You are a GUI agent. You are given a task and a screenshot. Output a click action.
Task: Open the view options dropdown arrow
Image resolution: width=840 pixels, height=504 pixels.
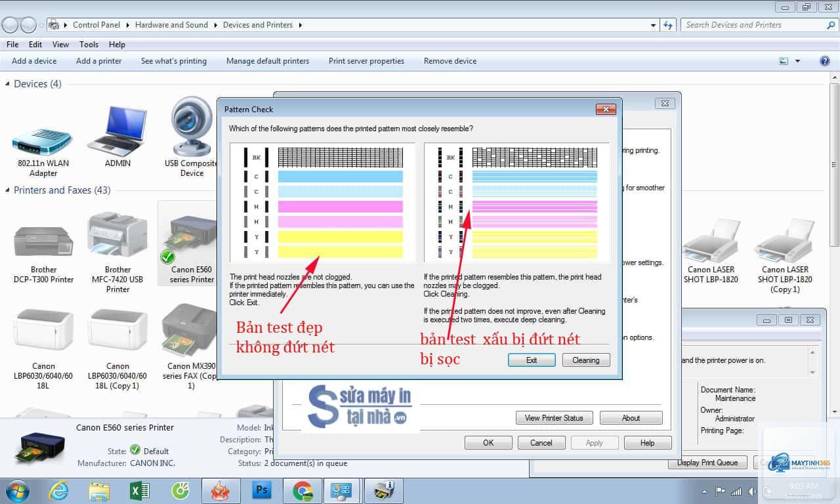[798, 61]
